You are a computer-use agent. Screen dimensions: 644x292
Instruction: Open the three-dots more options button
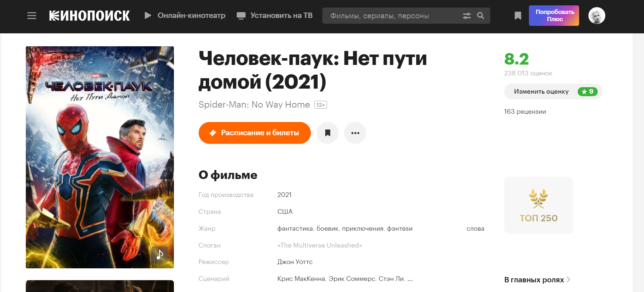tap(355, 133)
